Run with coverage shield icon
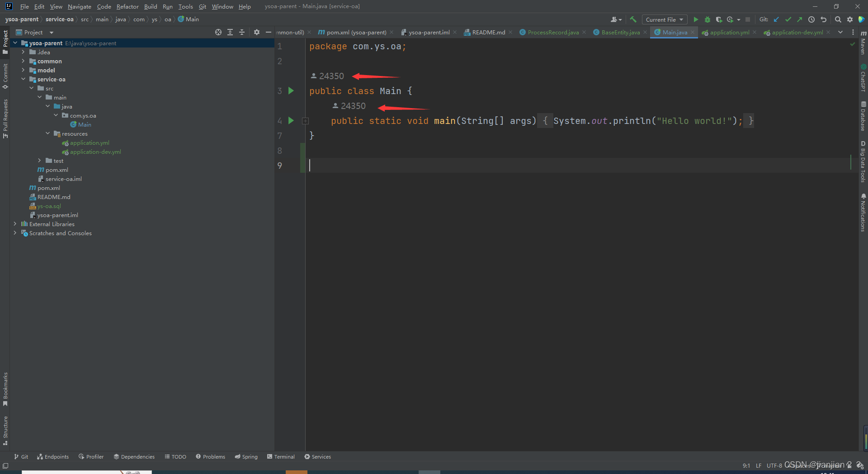Screen dimensions: 868x474 click(x=719, y=19)
